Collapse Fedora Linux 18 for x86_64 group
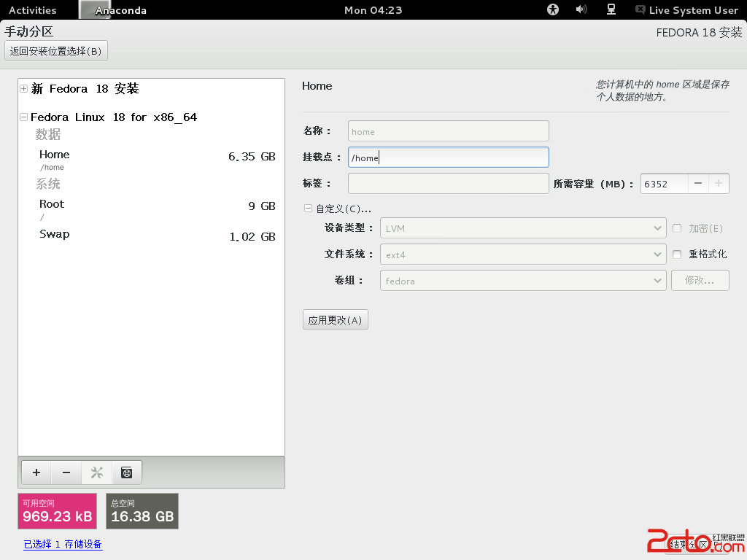Screen dimensions: 747x560 [x=23, y=117]
